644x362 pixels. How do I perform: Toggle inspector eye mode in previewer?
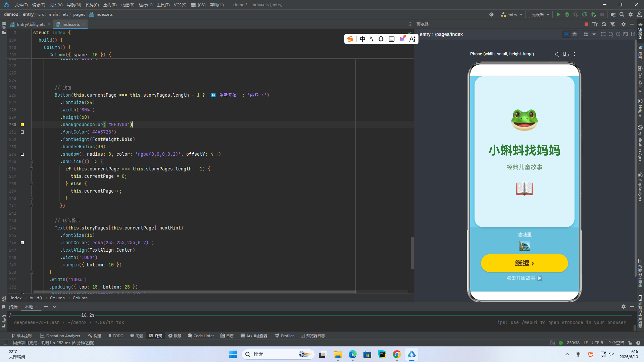566,34
